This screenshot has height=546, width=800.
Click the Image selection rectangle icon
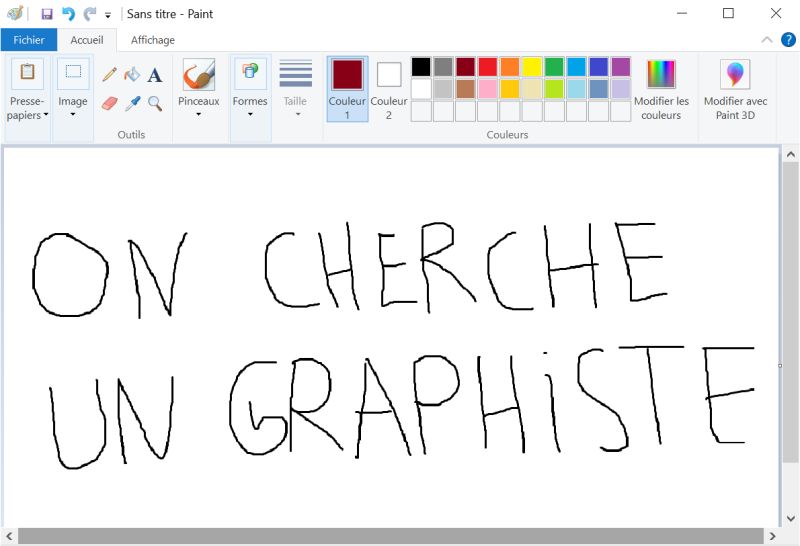[x=73, y=73]
